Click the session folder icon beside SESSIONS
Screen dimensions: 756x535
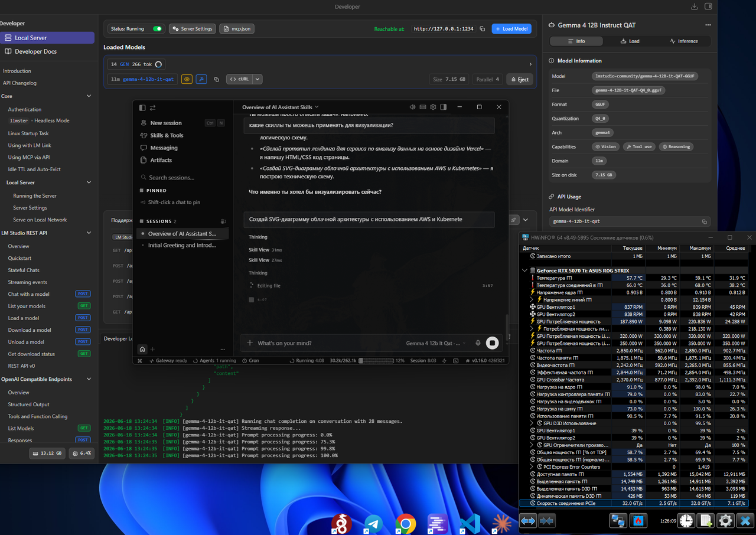pyautogui.click(x=223, y=221)
